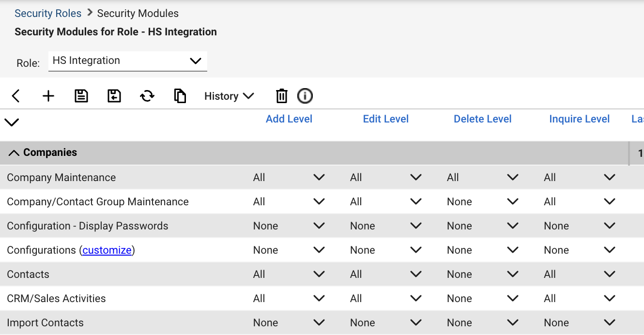This screenshot has height=335, width=644.
Task: Click the back arrow toolbar icon
Action: [16, 96]
